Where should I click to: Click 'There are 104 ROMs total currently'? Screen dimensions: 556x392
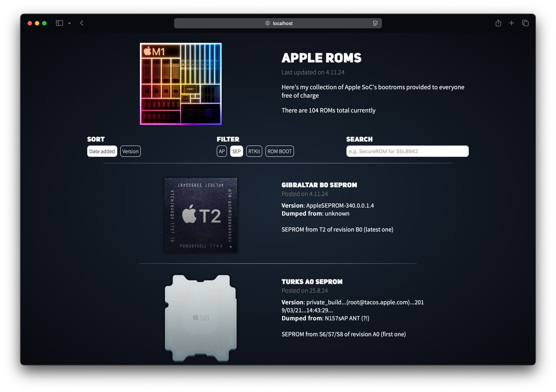tap(329, 110)
